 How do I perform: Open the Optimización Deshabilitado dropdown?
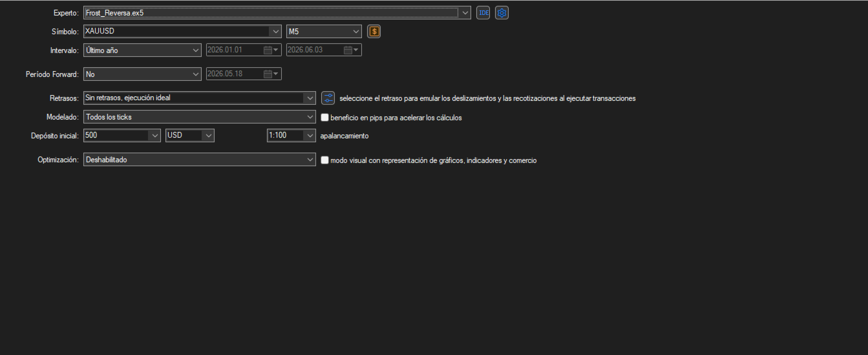coord(310,160)
